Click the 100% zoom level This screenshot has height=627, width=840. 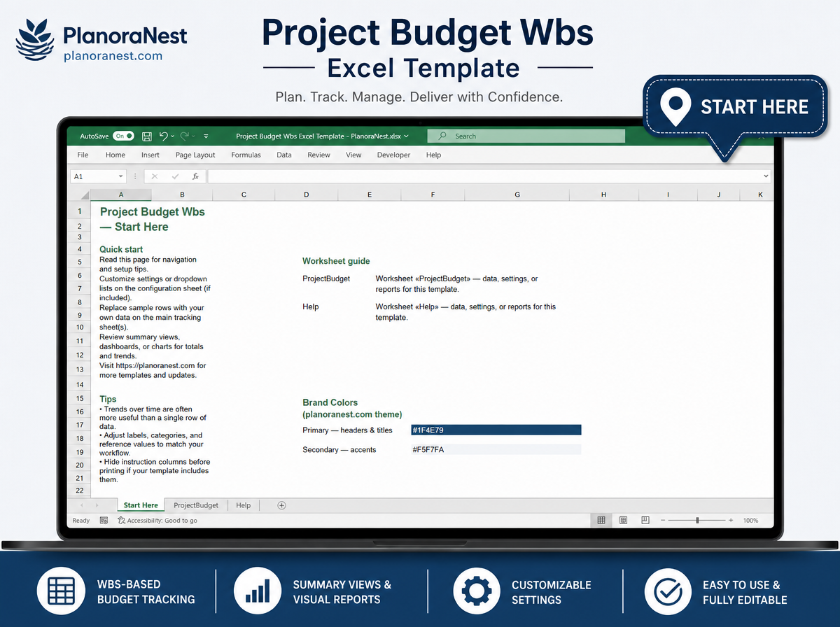click(750, 521)
